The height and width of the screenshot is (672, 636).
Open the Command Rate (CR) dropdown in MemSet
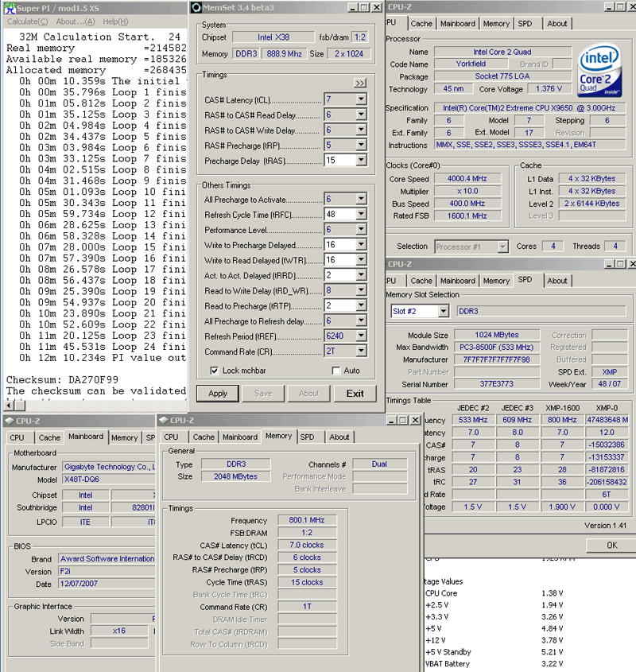point(361,351)
